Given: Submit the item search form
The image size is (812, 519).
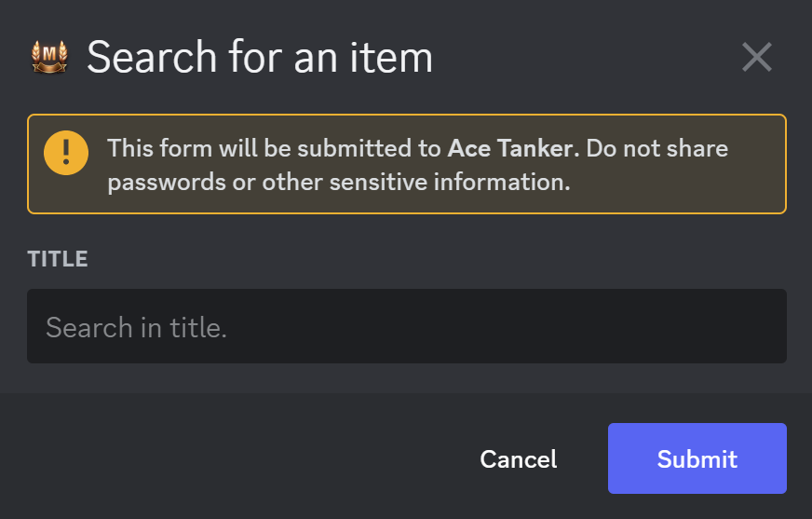Looking at the screenshot, I should click(x=697, y=458).
